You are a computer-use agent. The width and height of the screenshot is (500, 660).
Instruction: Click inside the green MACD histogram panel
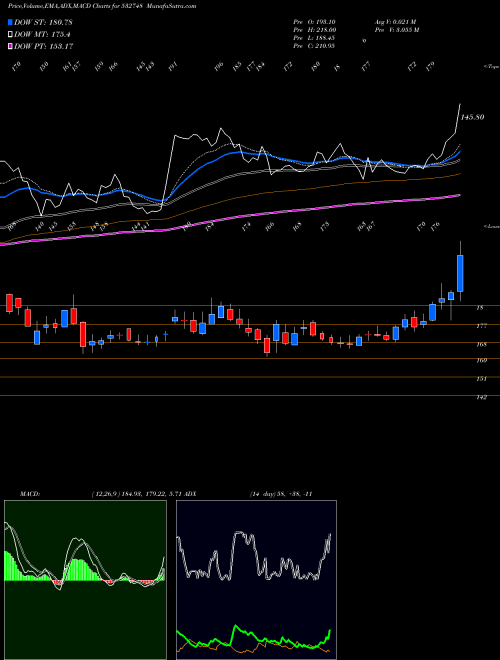pyautogui.click(x=85, y=580)
